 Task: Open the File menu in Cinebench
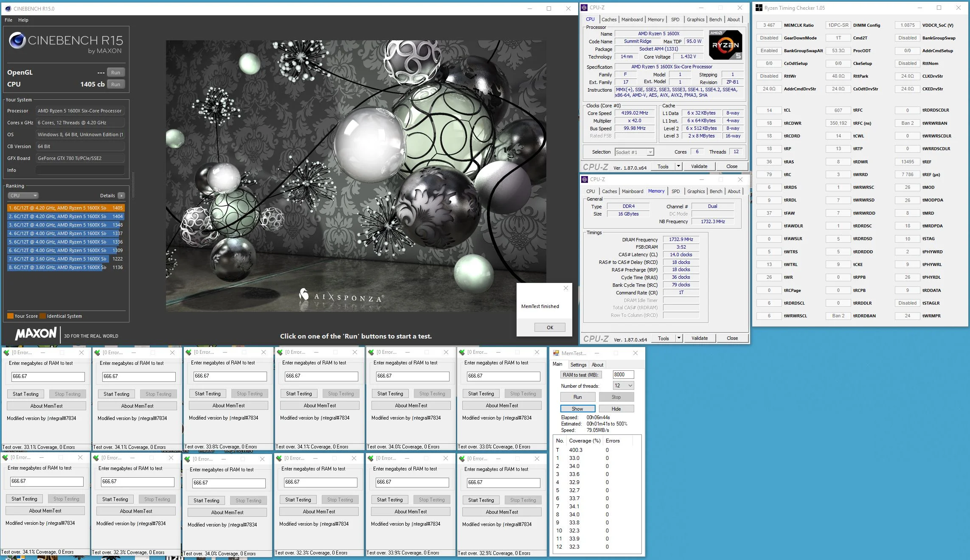[x=8, y=20]
